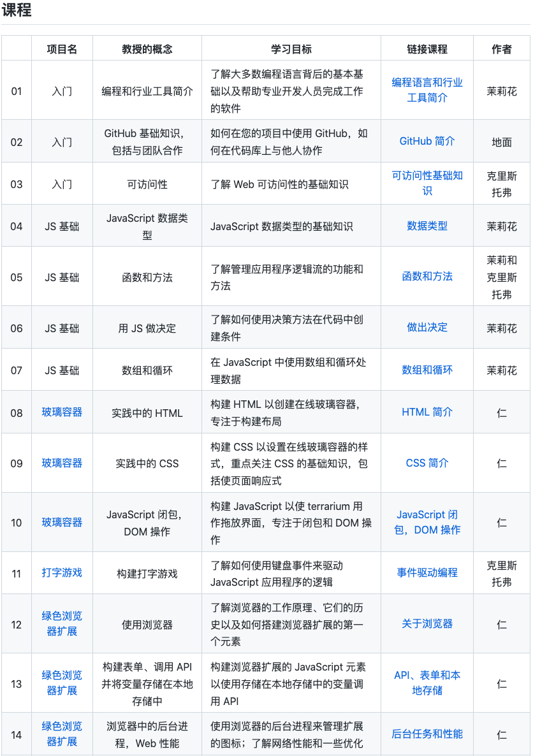Screen dimensions: 533x756
Task: Select the row number 13 cell
Action: [17, 684]
